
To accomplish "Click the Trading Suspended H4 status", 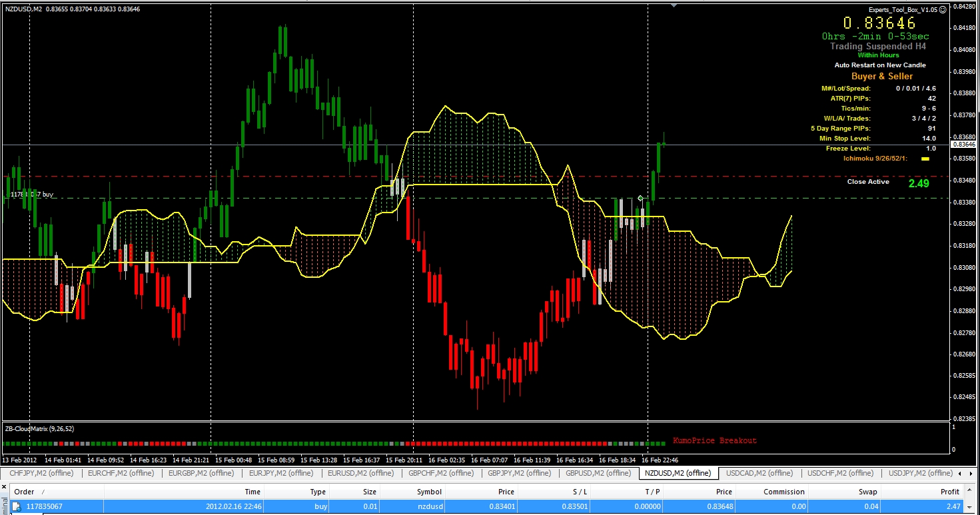I will pyautogui.click(x=878, y=47).
